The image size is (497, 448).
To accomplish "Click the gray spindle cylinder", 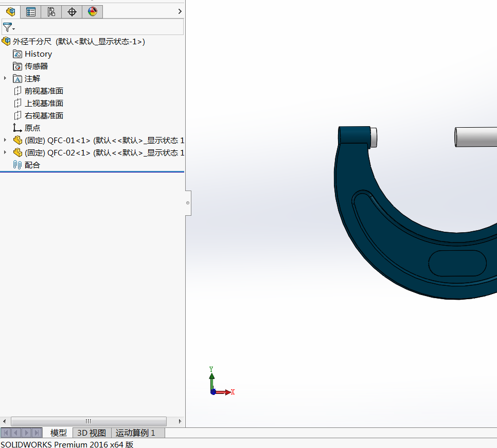I will point(476,137).
